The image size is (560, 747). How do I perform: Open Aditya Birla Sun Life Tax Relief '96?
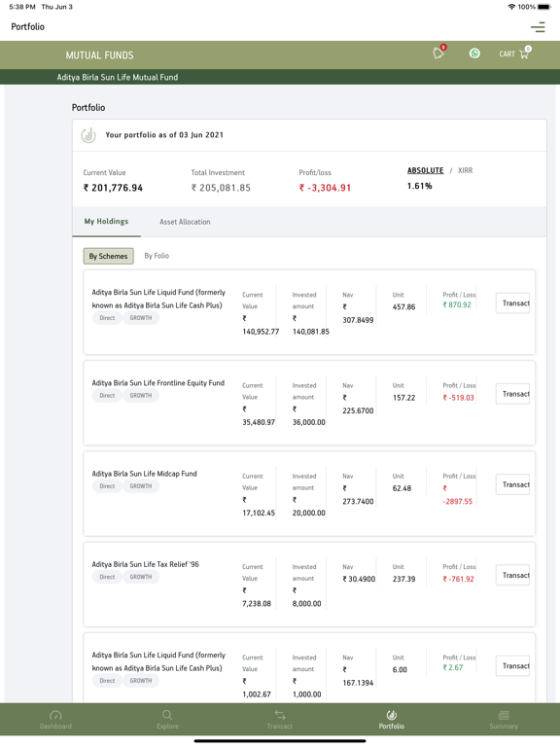point(145,564)
